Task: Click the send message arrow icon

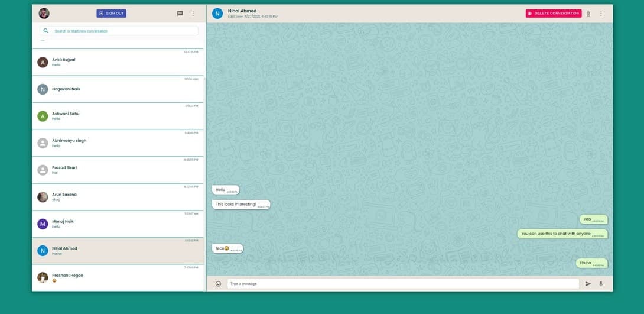Action: coord(588,284)
